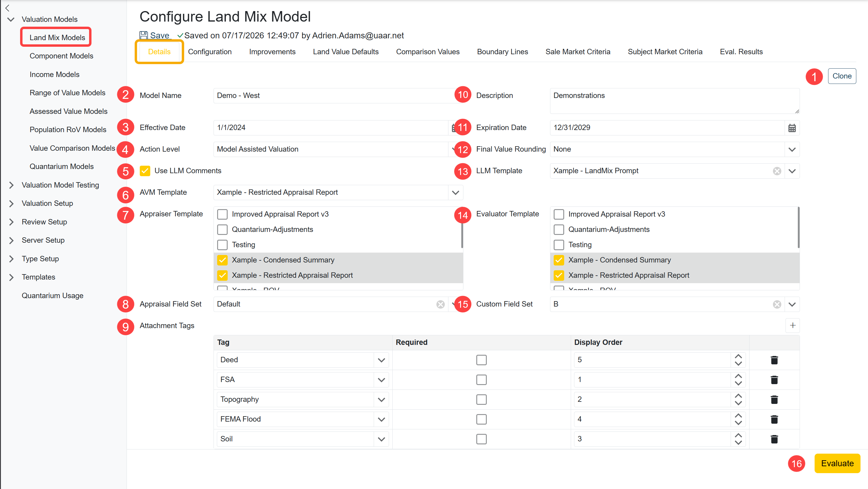
Task: Check Evaluator Template Testing option
Action: [x=559, y=245]
